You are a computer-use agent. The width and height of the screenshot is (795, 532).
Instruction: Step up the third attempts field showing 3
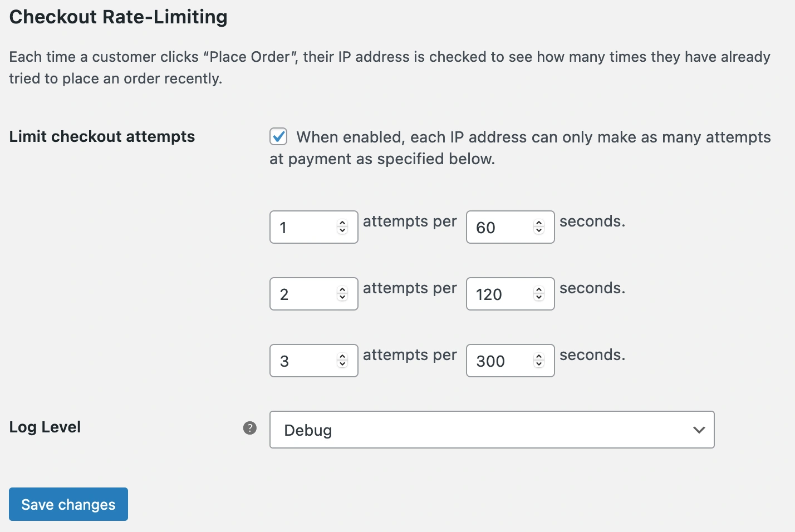click(342, 357)
